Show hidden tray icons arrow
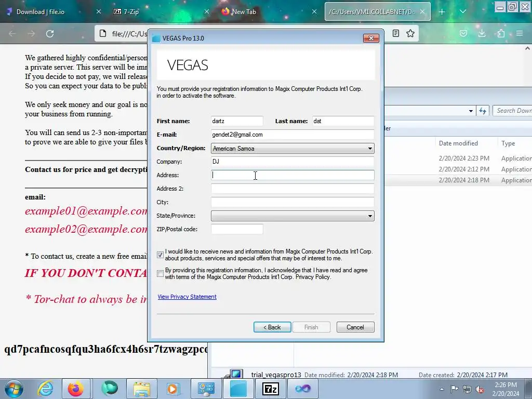 pos(442,389)
